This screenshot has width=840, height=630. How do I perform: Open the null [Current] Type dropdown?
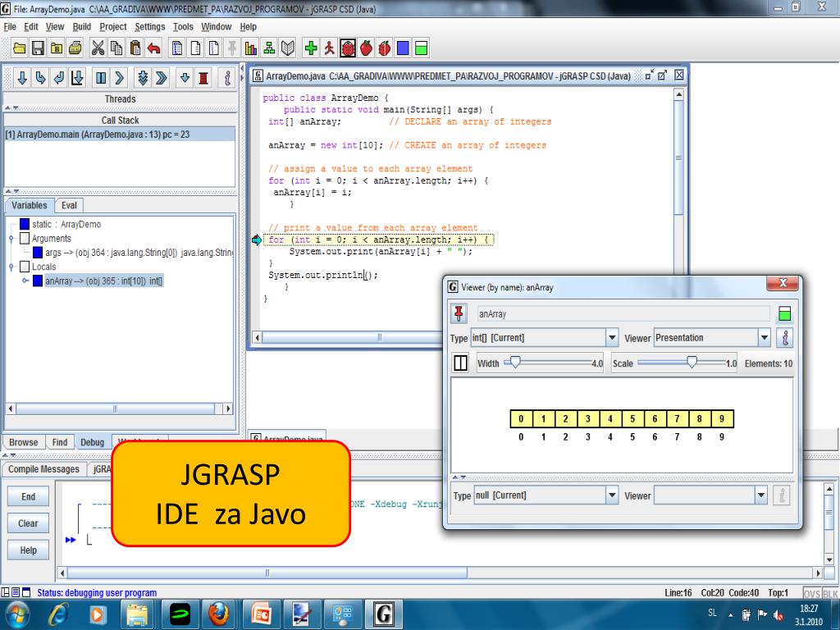point(612,495)
